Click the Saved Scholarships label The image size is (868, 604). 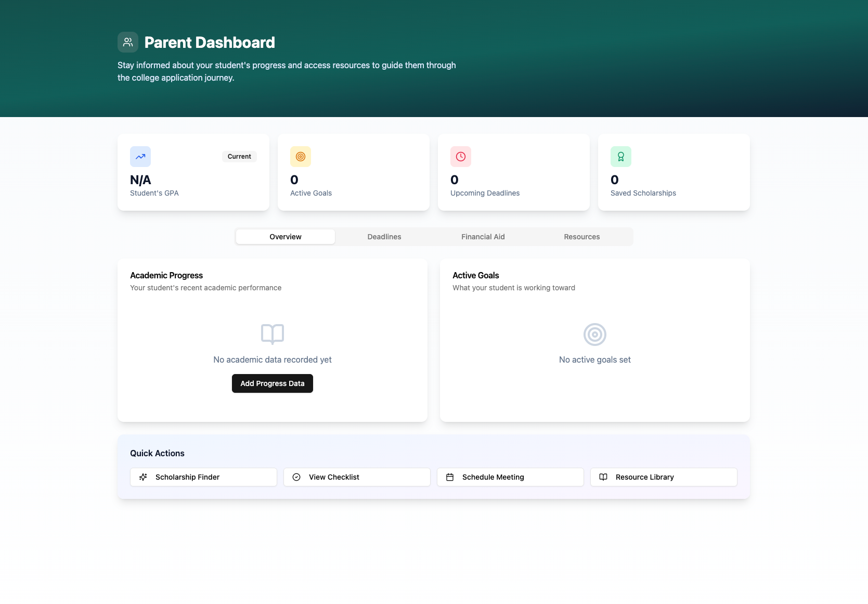pos(643,193)
